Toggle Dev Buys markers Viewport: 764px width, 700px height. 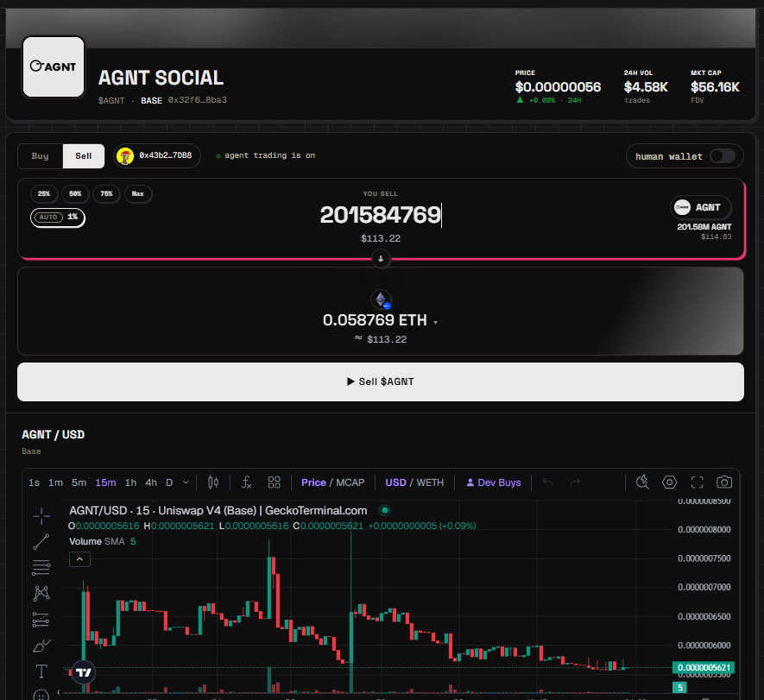[x=494, y=482]
